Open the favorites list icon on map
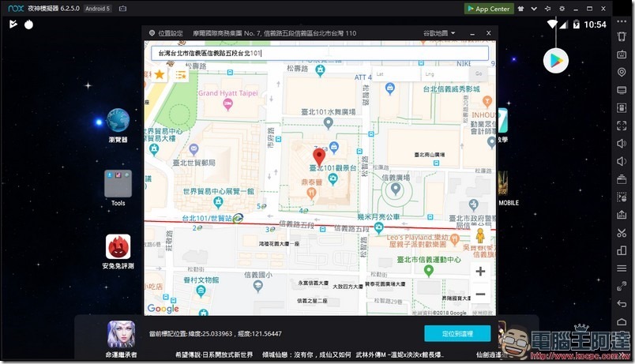635x364 pixels. (x=181, y=75)
